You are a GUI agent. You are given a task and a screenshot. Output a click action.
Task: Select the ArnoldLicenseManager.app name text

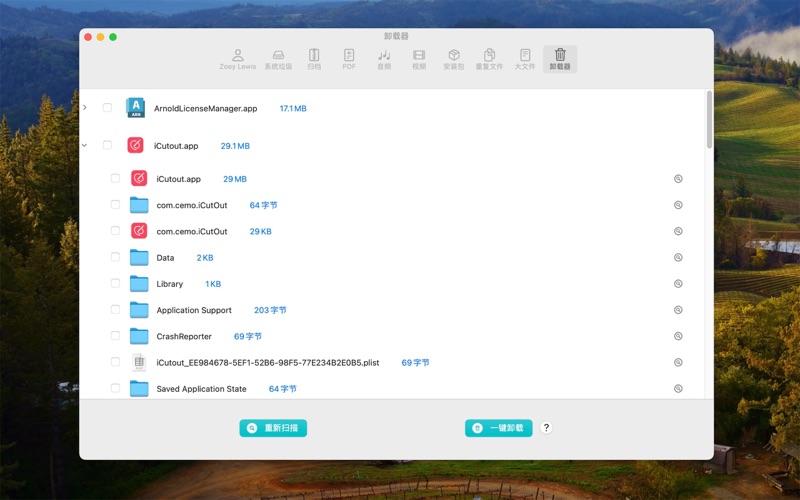(206, 108)
